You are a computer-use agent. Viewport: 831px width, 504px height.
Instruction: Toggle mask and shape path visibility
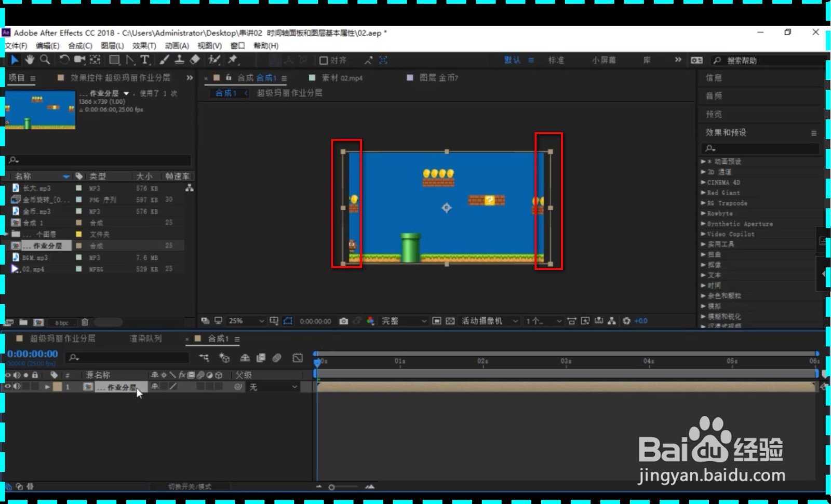pyautogui.click(x=288, y=321)
